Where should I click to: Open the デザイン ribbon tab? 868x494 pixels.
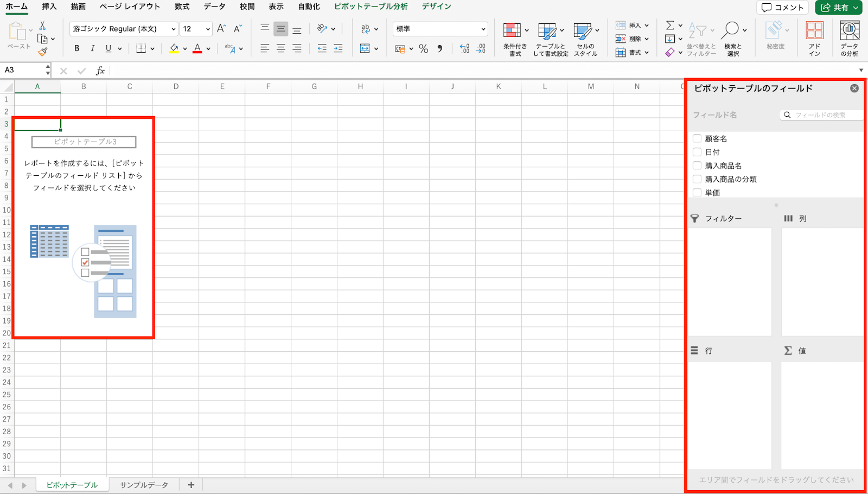(437, 7)
